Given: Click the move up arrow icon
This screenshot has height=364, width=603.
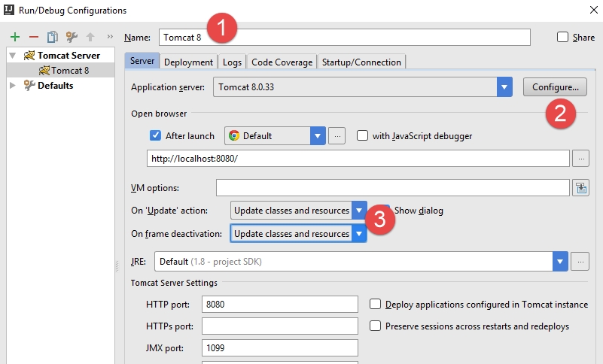Looking at the screenshot, I should point(90,37).
